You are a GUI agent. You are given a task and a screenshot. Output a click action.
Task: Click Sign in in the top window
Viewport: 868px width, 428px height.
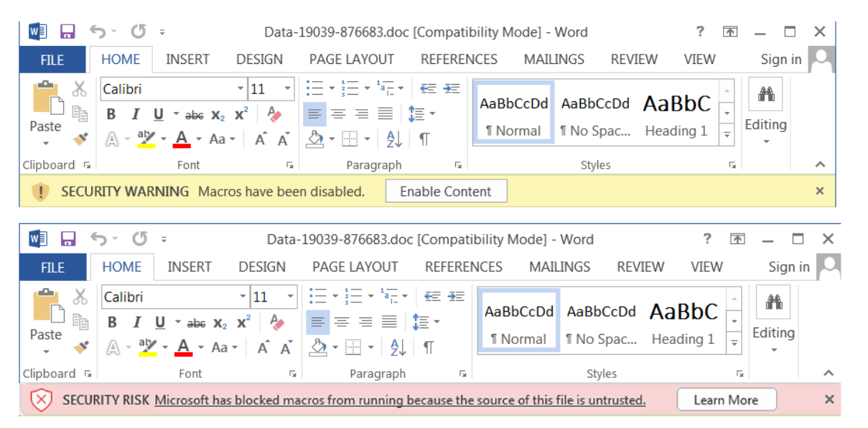[x=781, y=60]
